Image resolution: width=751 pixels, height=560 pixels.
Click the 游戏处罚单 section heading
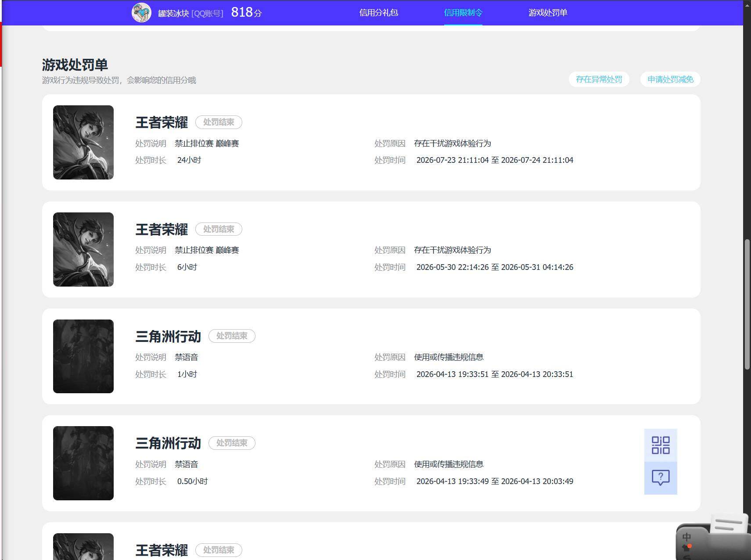[75, 65]
